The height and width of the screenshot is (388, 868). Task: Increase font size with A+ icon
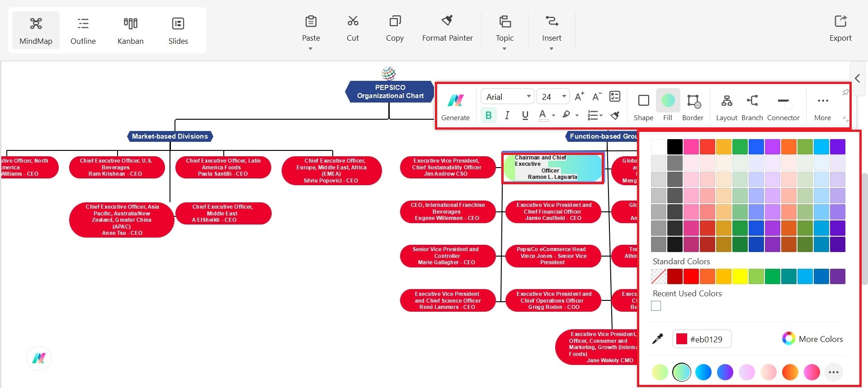[579, 96]
